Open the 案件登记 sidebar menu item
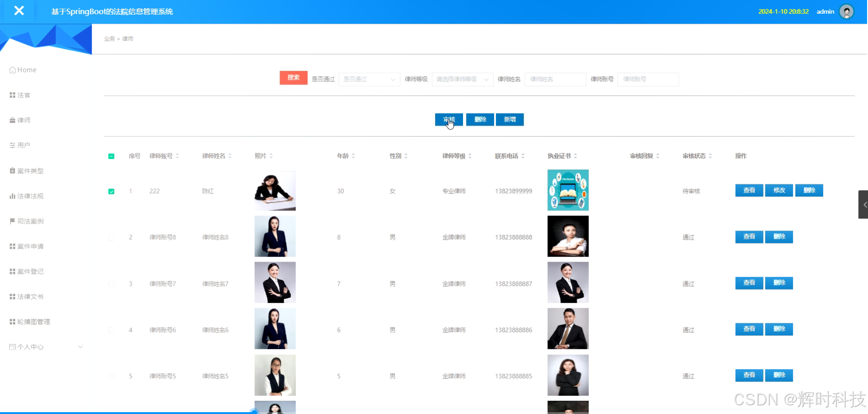The height and width of the screenshot is (414, 868). pyautogui.click(x=26, y=271)
